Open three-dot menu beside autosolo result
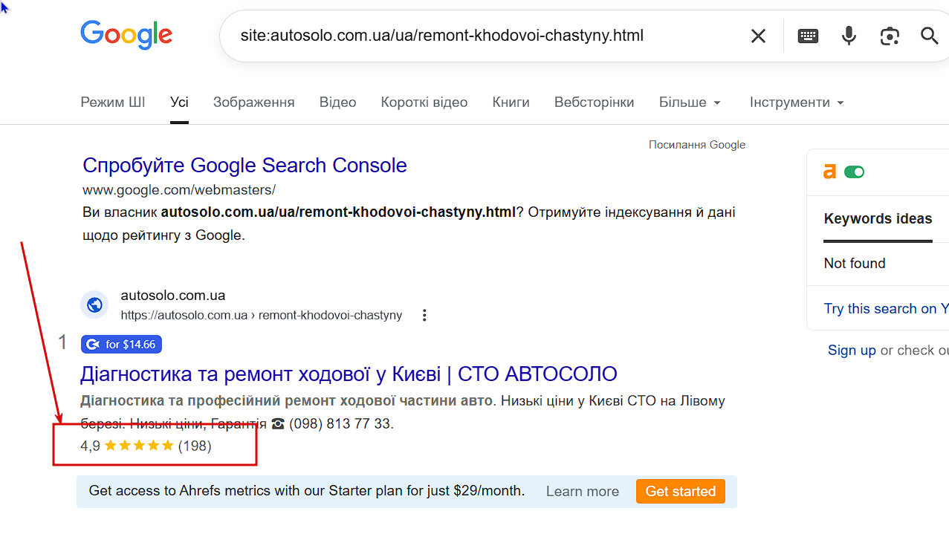The width and height of the screenshot is (949, 560). point(424,315)
